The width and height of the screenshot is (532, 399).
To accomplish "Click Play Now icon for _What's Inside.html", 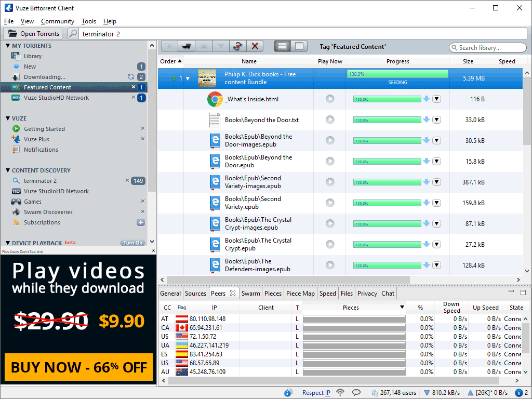I will coord(330,99).
